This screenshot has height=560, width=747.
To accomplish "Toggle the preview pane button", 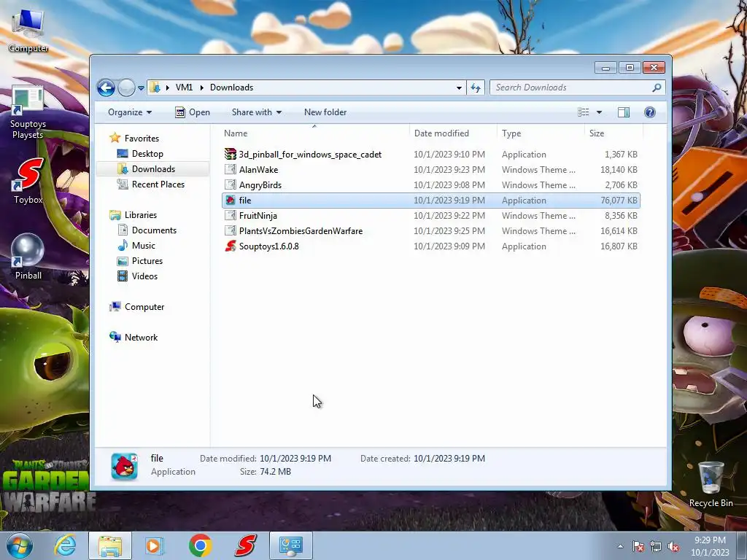I will pyautogui.click(x=623, y=112).
